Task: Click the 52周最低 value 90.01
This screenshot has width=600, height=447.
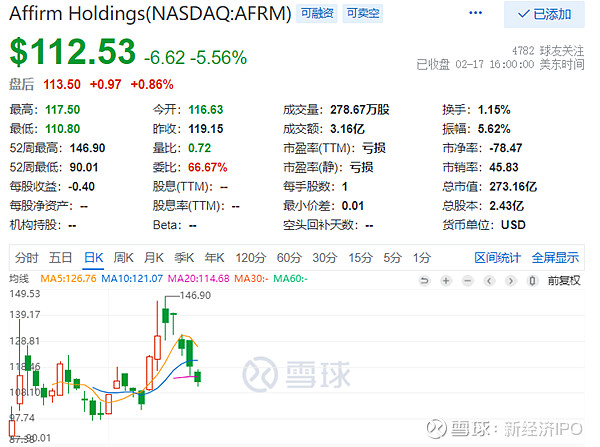Action: [84, 167]
